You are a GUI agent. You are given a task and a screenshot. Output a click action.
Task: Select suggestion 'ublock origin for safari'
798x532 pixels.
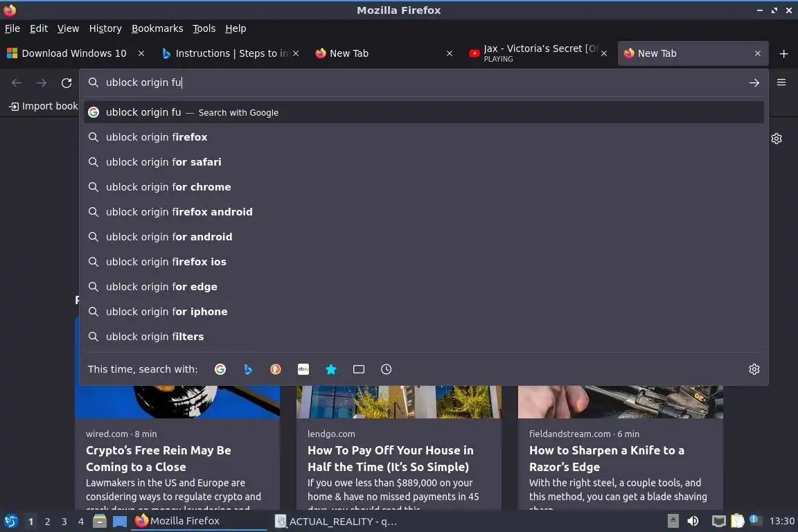(x=423, y=162)
